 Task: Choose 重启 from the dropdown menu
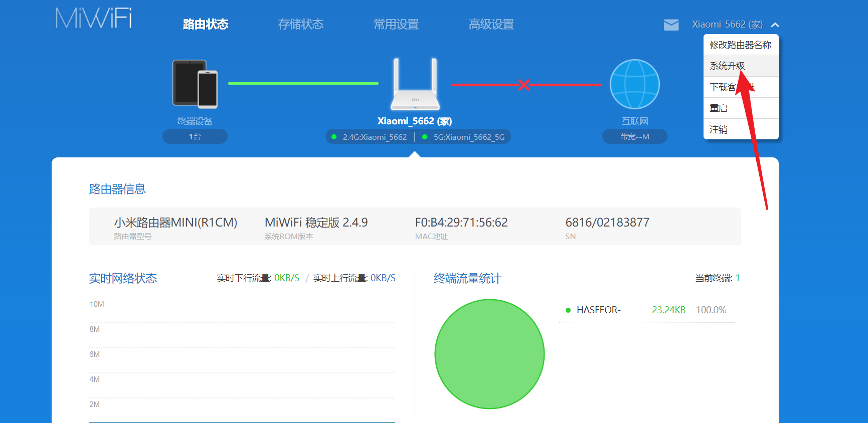point(741,108)
